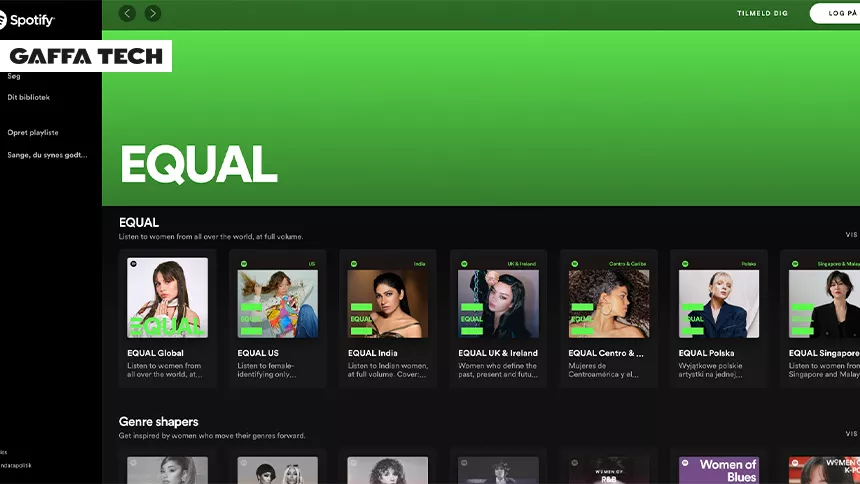The image size is (860, 484).
Task: Click 'Listen to female-identifying only' description
Action: [x=267, y=370]
